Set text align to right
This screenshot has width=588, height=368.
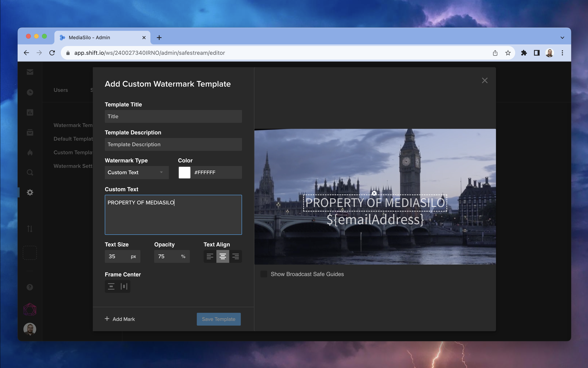click(235, 256)
